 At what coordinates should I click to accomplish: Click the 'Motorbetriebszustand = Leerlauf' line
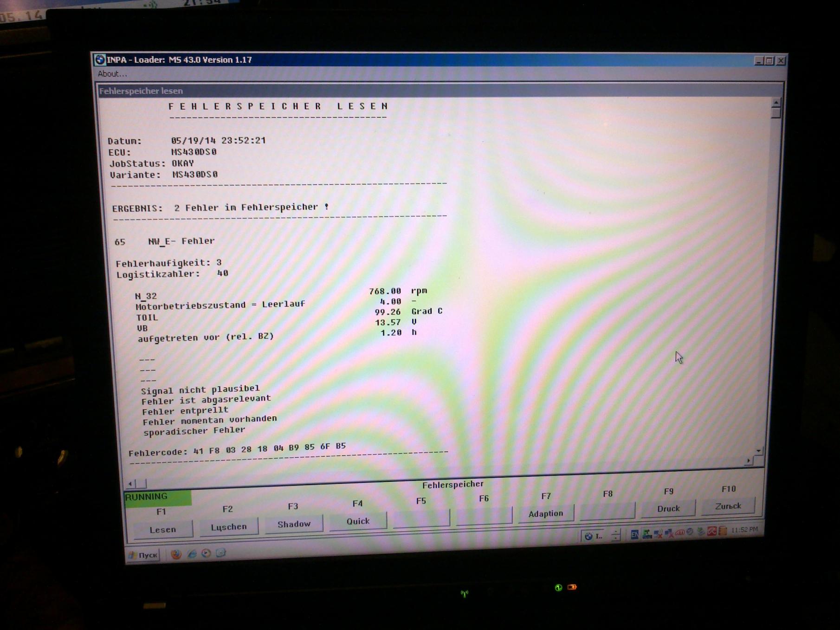coord(220,305)
